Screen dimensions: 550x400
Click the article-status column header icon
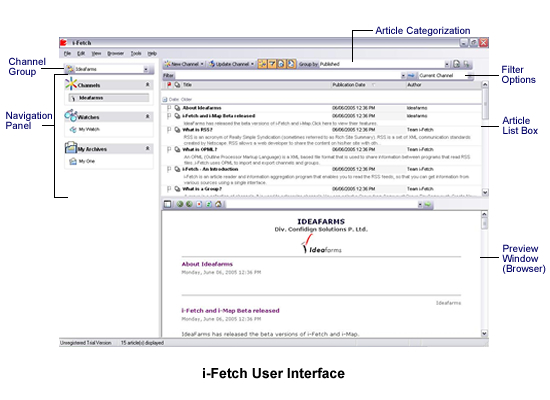(177, 85)
